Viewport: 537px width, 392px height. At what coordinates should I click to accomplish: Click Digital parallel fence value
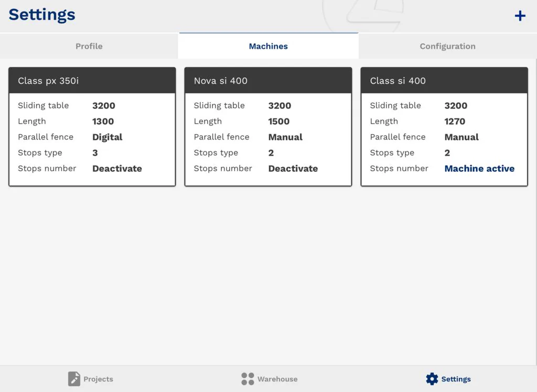pos(108,137)
